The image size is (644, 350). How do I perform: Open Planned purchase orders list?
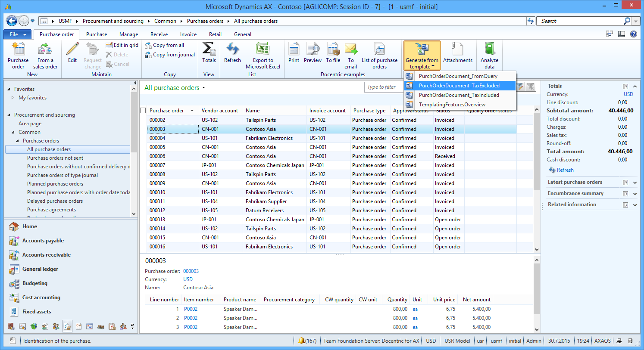click(x=55, y=184)
